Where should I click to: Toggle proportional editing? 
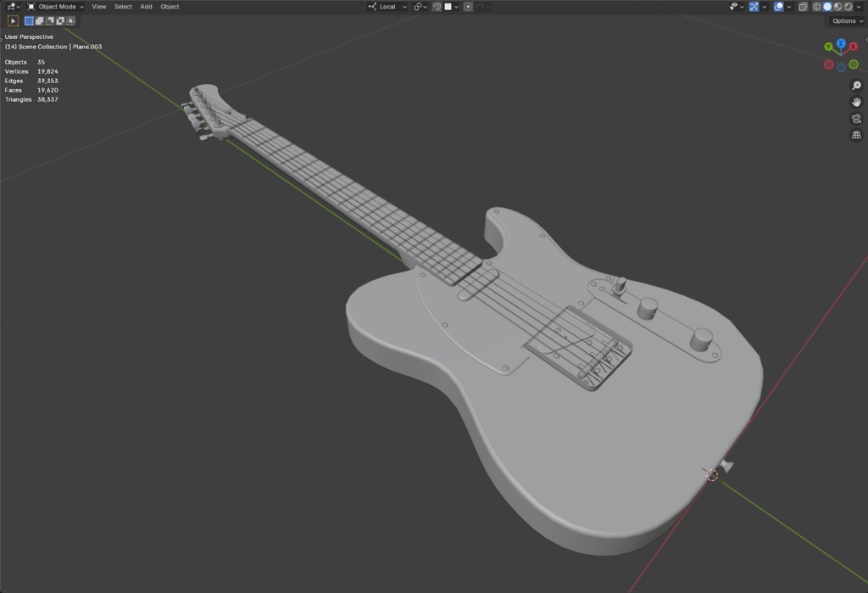tap(468, 7)
